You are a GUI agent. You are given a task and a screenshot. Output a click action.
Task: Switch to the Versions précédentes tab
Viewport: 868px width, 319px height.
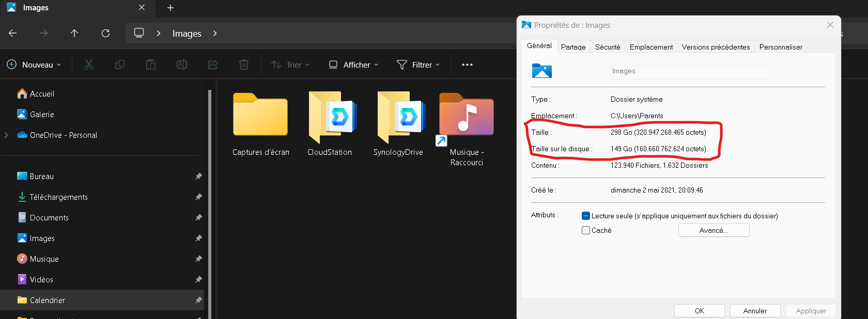click(x=716, y=47)
